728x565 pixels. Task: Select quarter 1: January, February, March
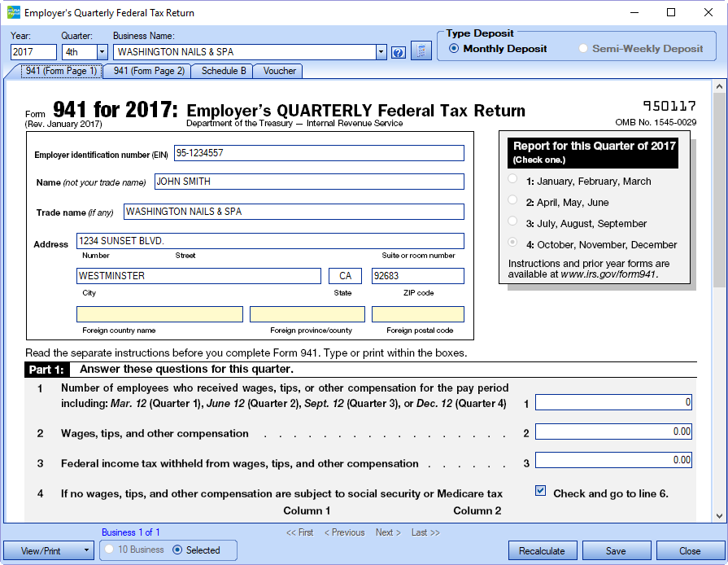point(512,181)
